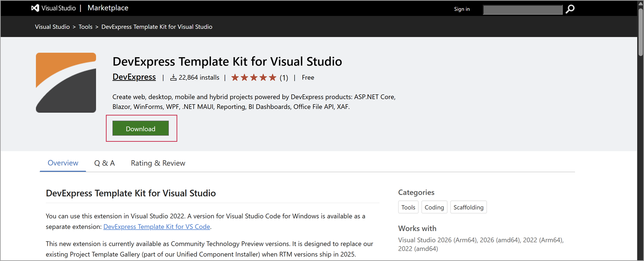The width and height of the screenshot is (644, 261).
Task: Click the five-star rating icons
Action: point(254,77)
